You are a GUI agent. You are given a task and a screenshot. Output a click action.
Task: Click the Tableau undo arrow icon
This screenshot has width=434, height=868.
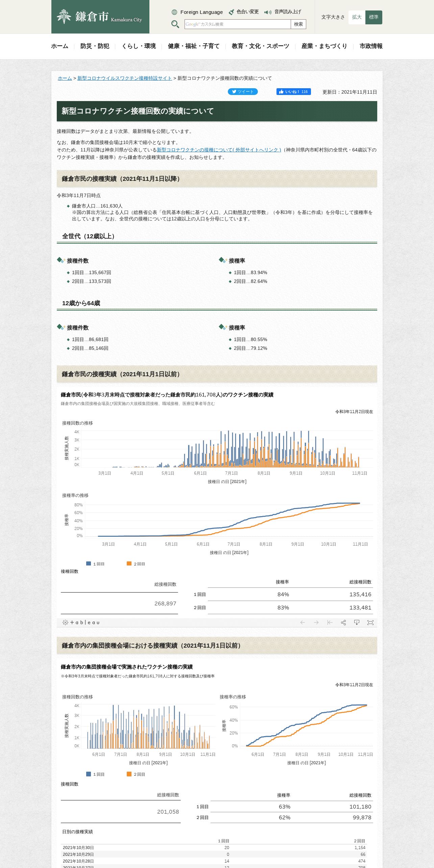[x=303, y=622]
